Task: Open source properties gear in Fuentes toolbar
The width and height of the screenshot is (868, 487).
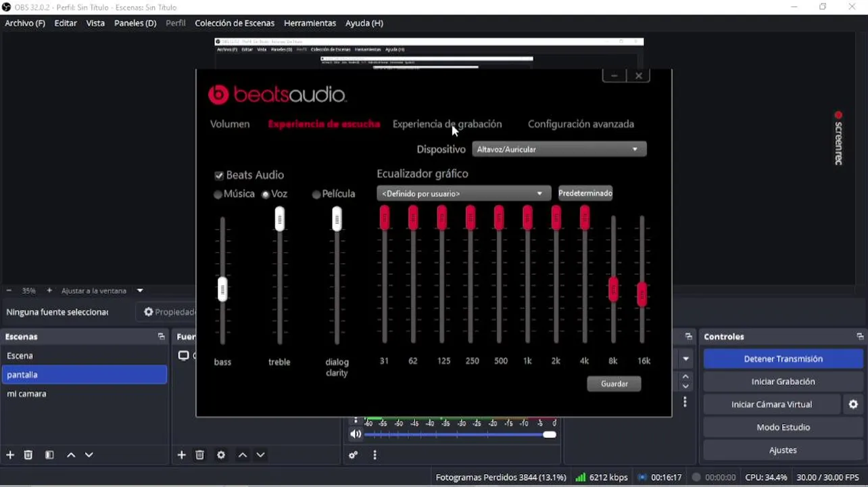Action: [x=221, y=455]
